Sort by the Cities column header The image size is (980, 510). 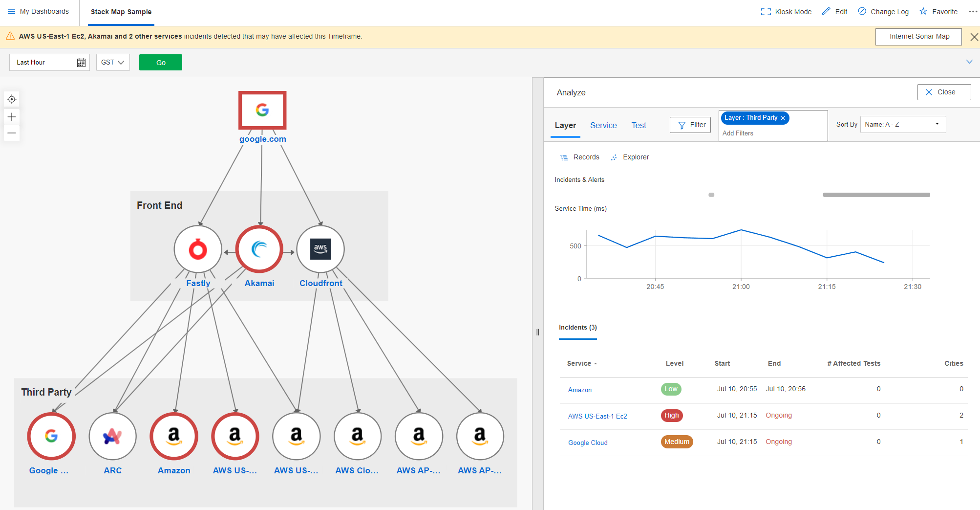(x=953, y=363)
